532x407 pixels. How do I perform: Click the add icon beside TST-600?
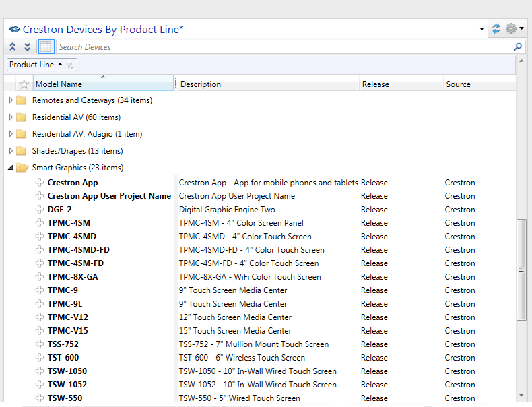pos(40,357)
